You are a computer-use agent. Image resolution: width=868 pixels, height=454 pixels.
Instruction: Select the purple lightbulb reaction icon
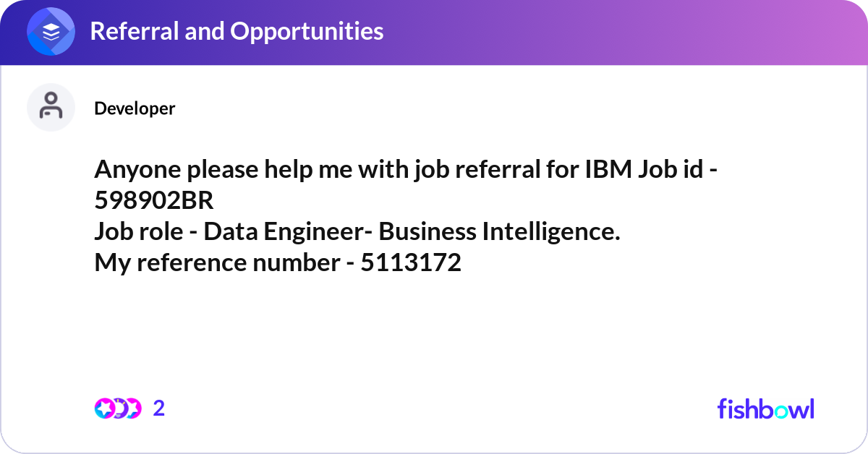coord(119,408)
